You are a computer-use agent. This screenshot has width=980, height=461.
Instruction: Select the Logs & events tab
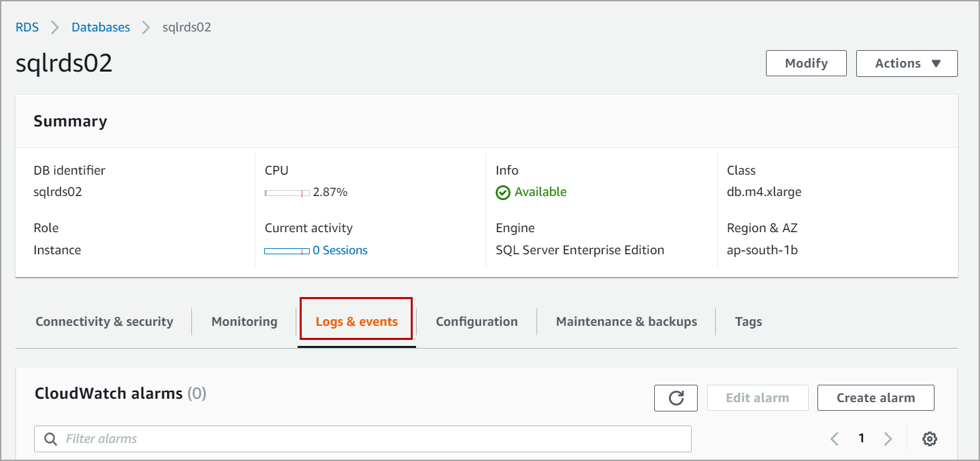[x=357, y=322]
